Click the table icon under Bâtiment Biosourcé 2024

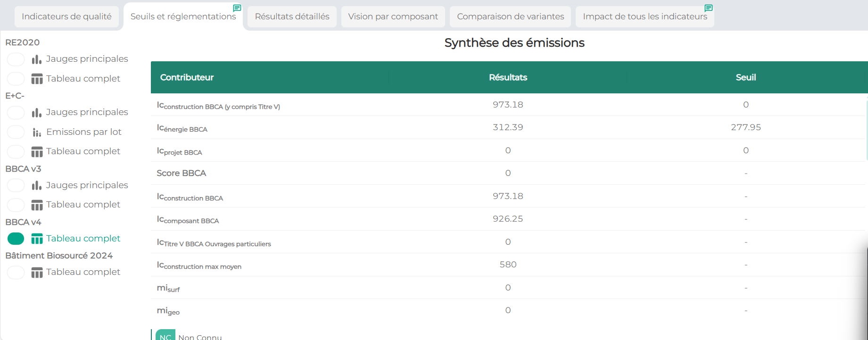[x=37, y=273]
